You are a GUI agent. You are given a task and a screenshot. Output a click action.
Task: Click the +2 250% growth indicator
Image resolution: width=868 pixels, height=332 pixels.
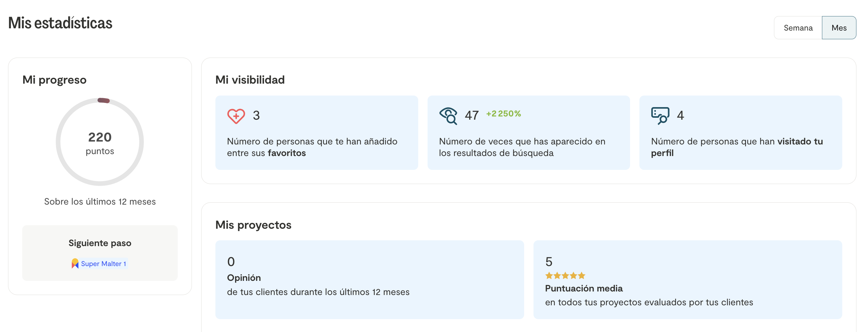pyautogui.click(x=504, y=114)
